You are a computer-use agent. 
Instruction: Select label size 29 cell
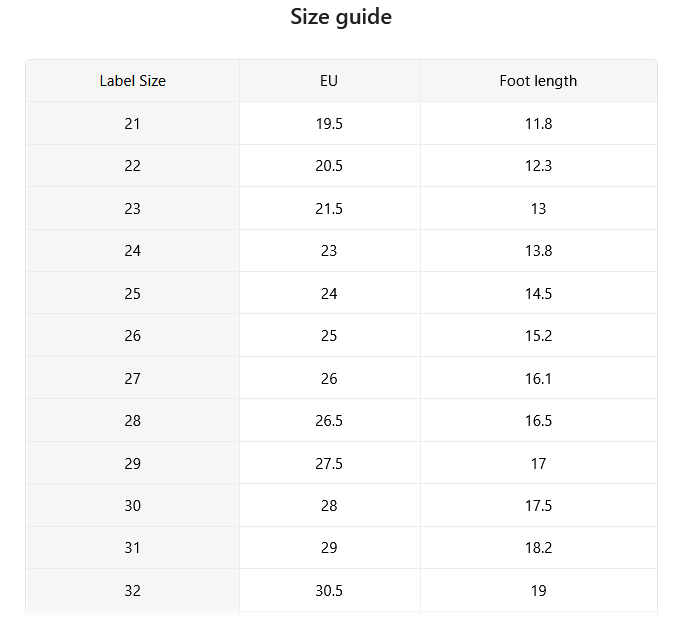[x=132, y=463]
